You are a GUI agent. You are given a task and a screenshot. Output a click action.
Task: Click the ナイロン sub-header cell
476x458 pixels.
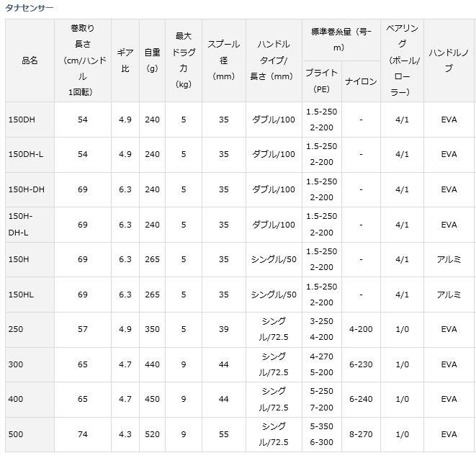(361, 81)
